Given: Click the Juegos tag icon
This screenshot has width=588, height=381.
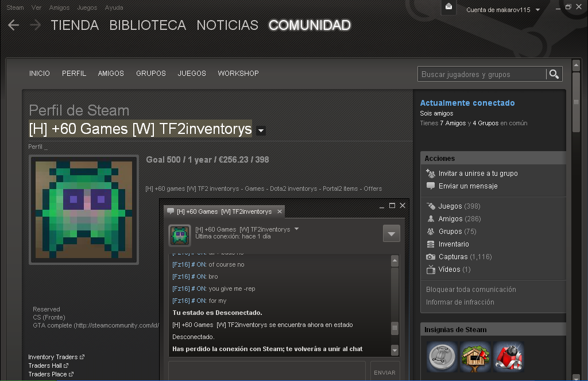Looking at the screenshot, I should (431, 206).
